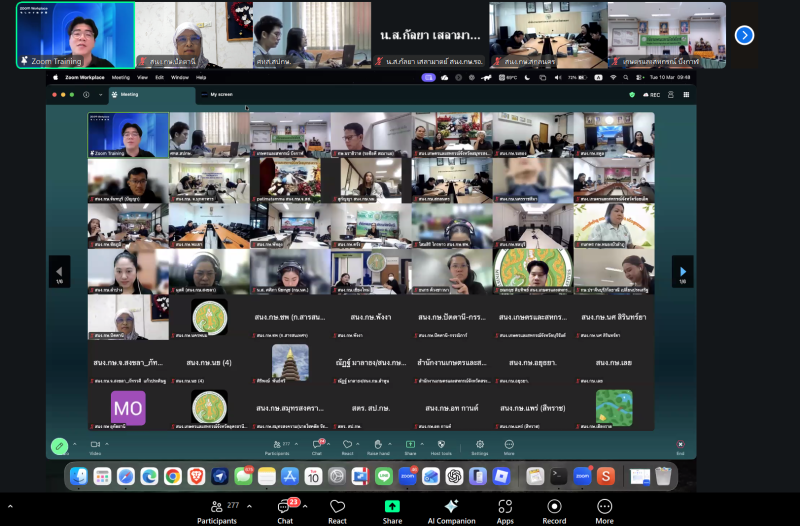Start recording with the Record button

point(554,508)
